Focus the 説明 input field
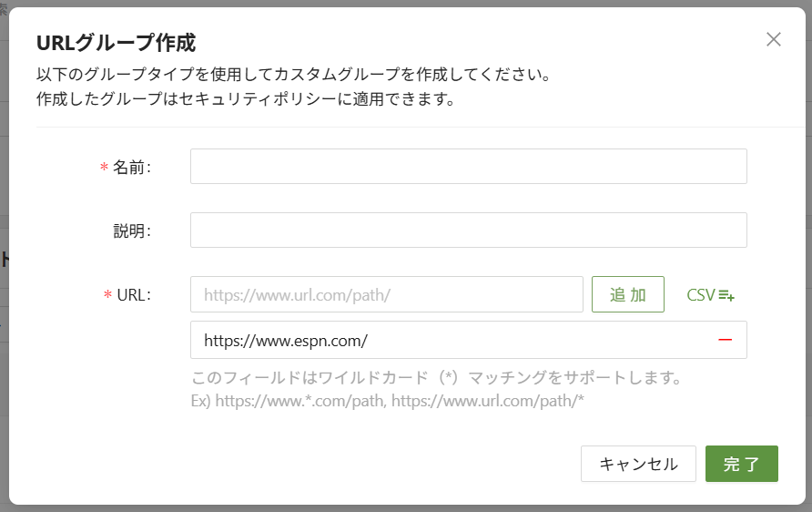Viewport: 812px width, 512px height. pyautogui.click(x=468, y=230)
